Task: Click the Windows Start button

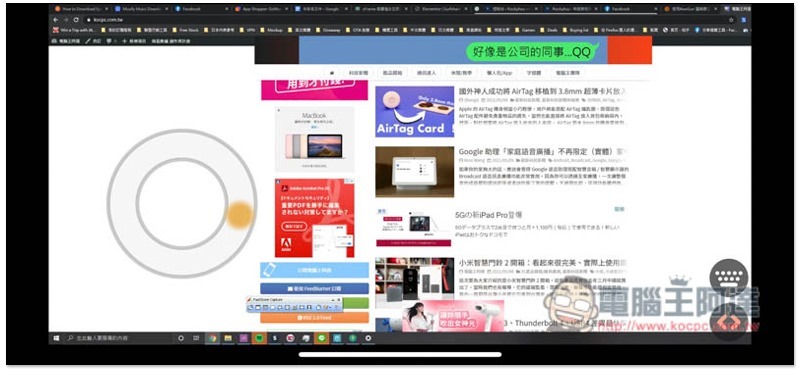Action: [56, 338]
